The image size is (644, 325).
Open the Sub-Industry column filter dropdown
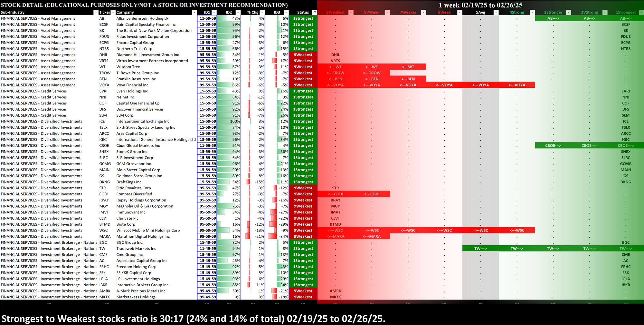[96, 12]
